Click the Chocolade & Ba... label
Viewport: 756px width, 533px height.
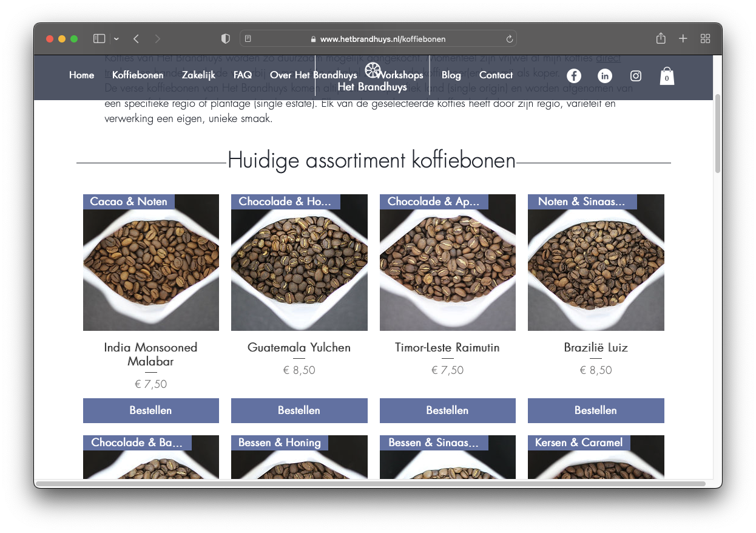pyautogui.click(x=137, y=443)
